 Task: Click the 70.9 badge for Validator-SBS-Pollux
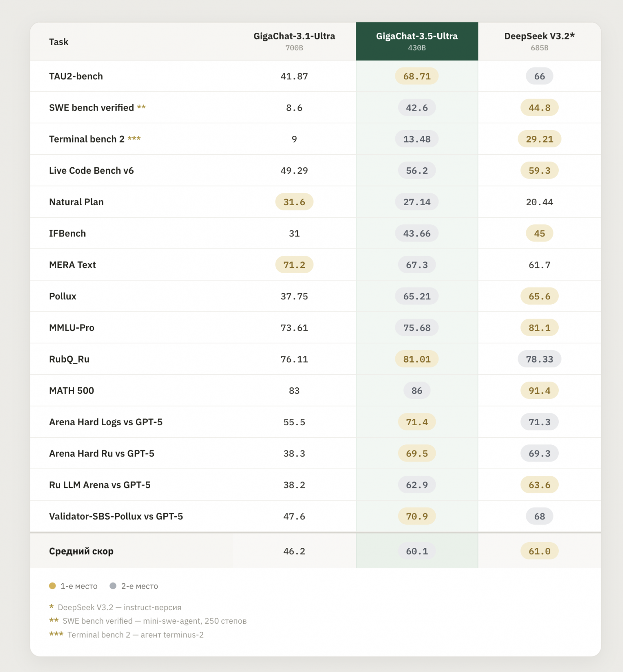[x=417, y=516]
